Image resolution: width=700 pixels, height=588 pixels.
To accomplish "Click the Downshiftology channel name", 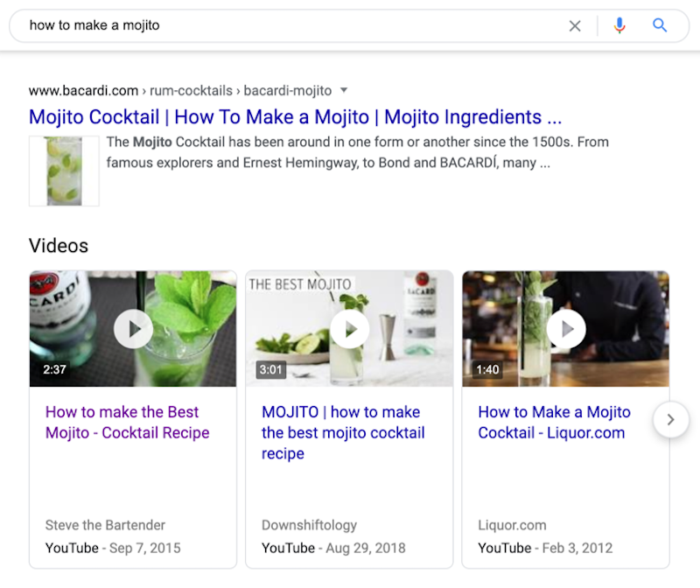I will coord(309,525).
